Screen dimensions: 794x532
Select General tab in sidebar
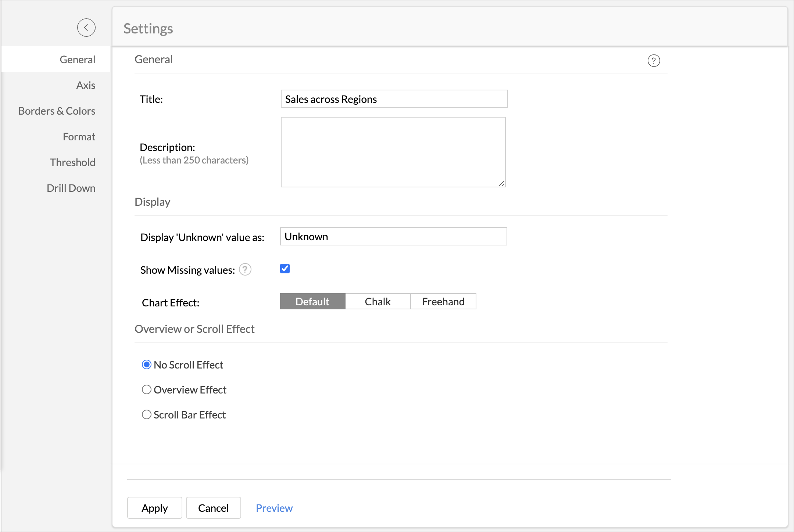[77, 60]
